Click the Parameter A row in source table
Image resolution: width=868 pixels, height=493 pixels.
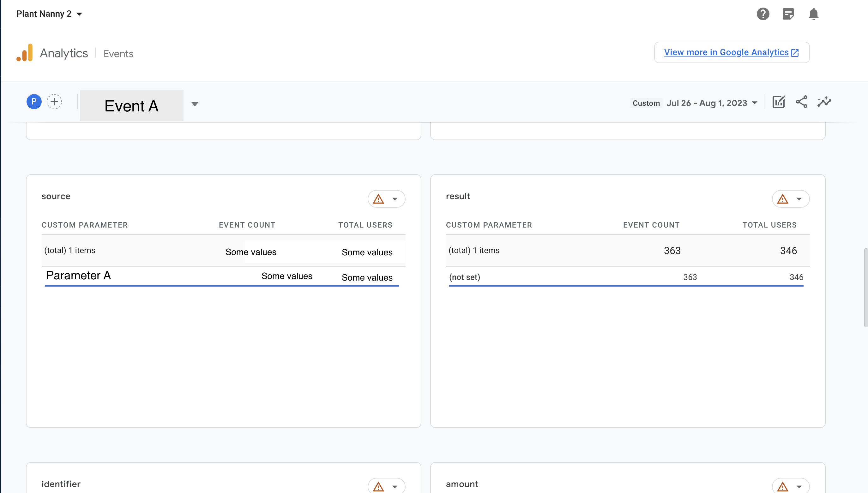coord(79,276)
